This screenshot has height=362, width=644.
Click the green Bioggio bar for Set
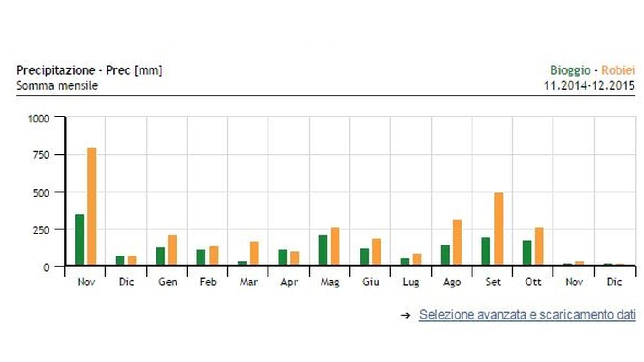(x=486, y=251)
